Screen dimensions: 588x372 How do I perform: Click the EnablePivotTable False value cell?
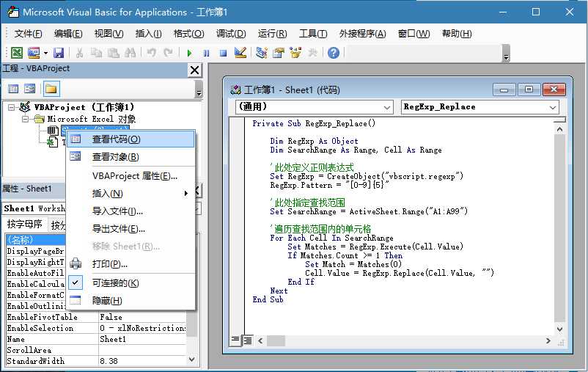click(x=142, y=317)
